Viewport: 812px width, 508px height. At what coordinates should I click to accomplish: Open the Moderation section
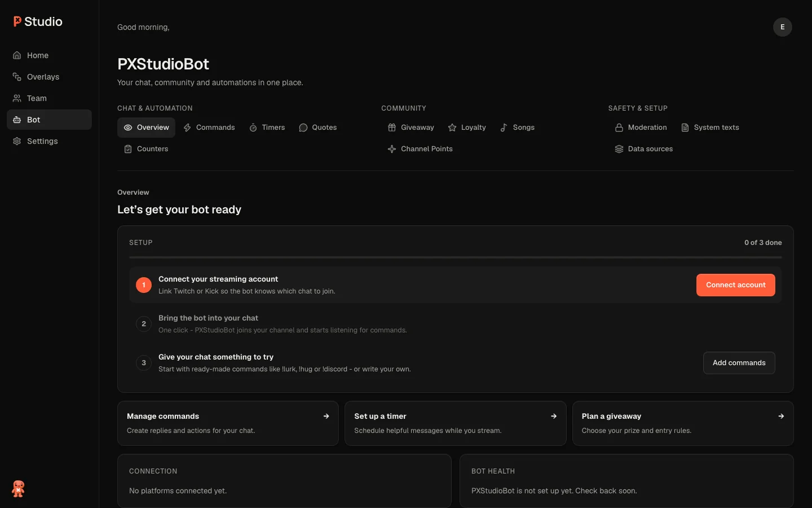click(x=641, y=128)
